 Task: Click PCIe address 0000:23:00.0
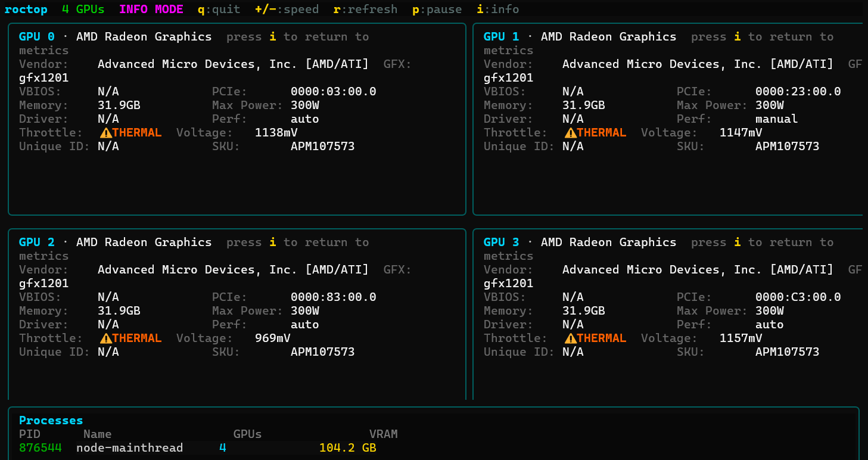pyautogui.click(x=798, y=92)
